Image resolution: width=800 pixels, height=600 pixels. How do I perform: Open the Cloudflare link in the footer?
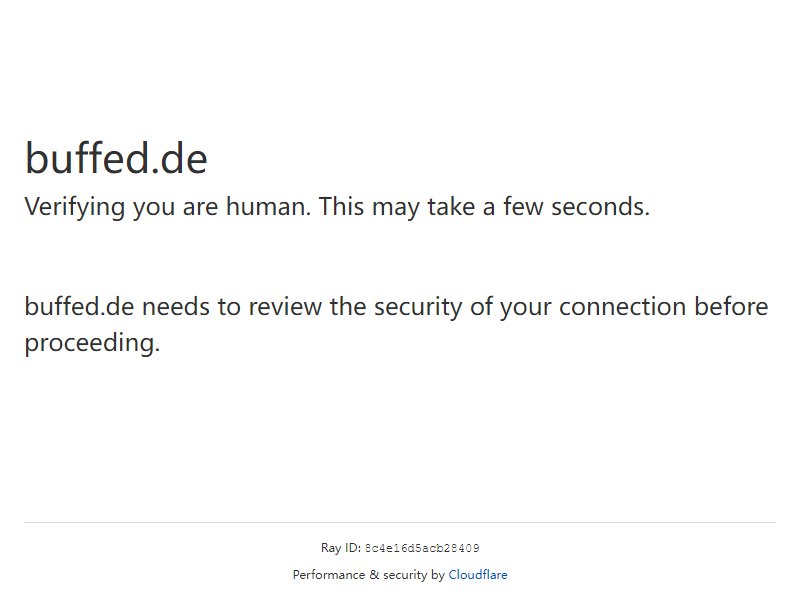point(478,575)
